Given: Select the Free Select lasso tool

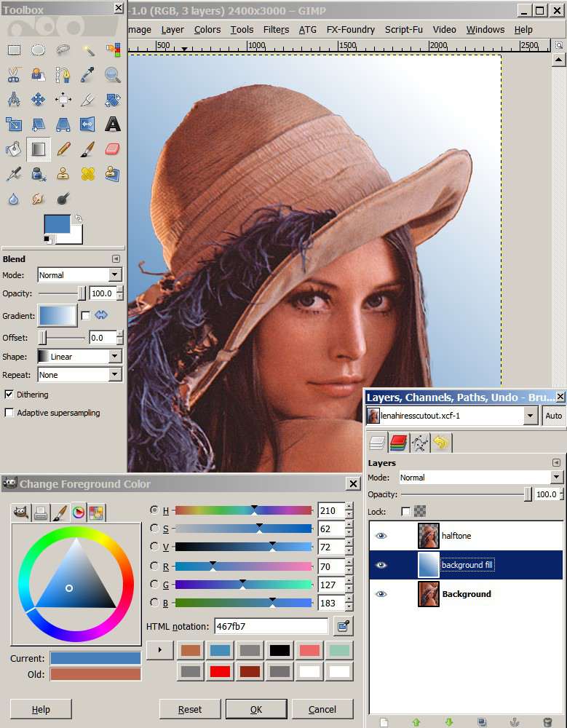Looking at the screenshot, I should (63, 50).
